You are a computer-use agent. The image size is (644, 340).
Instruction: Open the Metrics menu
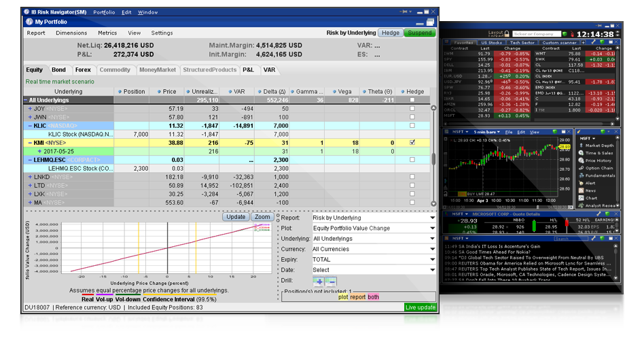click(107, 33)
